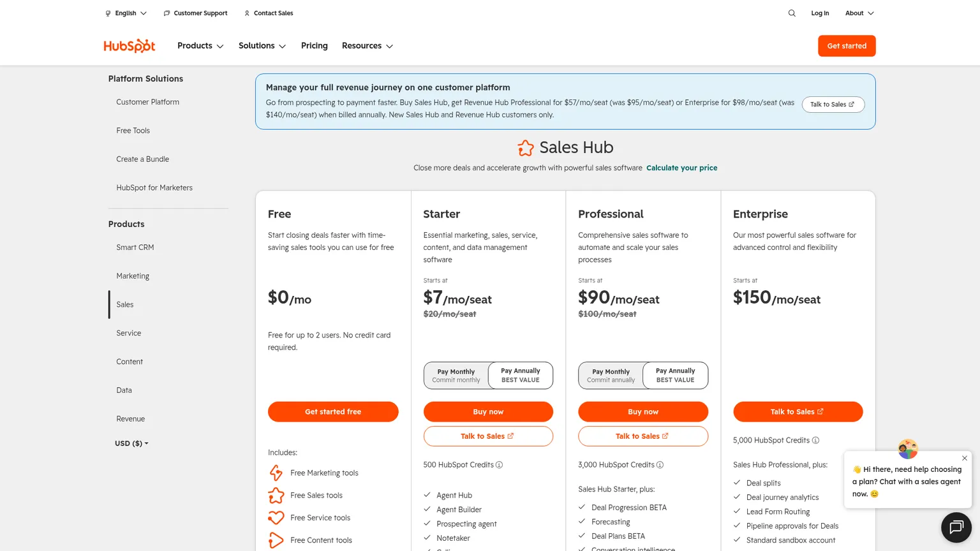Click Talk to Sales under Starter
Viewport: 980px width, 551px height.
pos(488,436)
